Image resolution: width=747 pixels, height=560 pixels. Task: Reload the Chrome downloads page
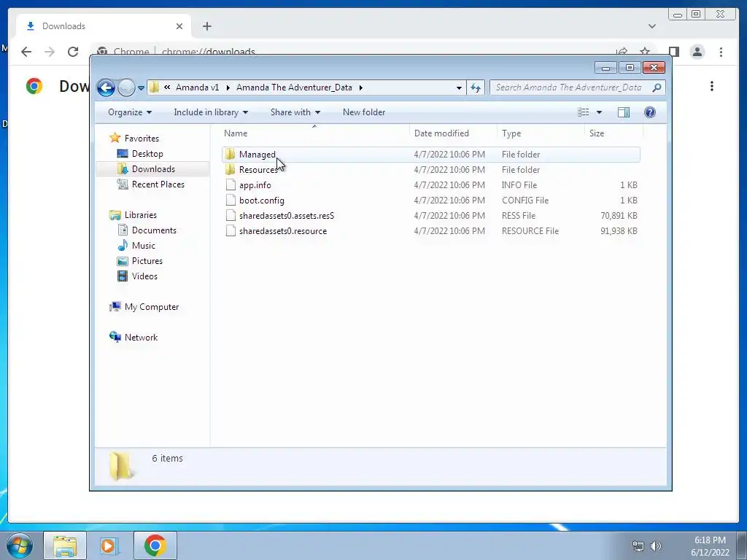[73, 52]
